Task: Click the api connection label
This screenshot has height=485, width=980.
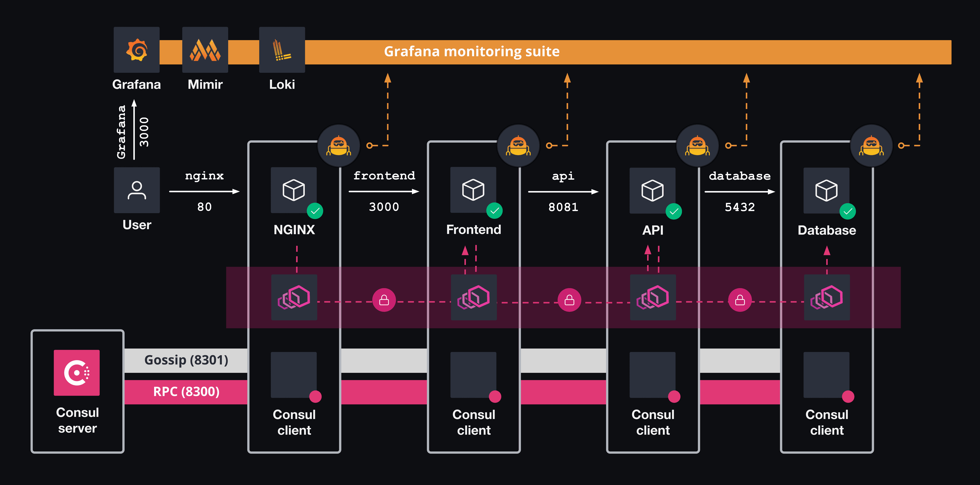Action: [563, 176]
